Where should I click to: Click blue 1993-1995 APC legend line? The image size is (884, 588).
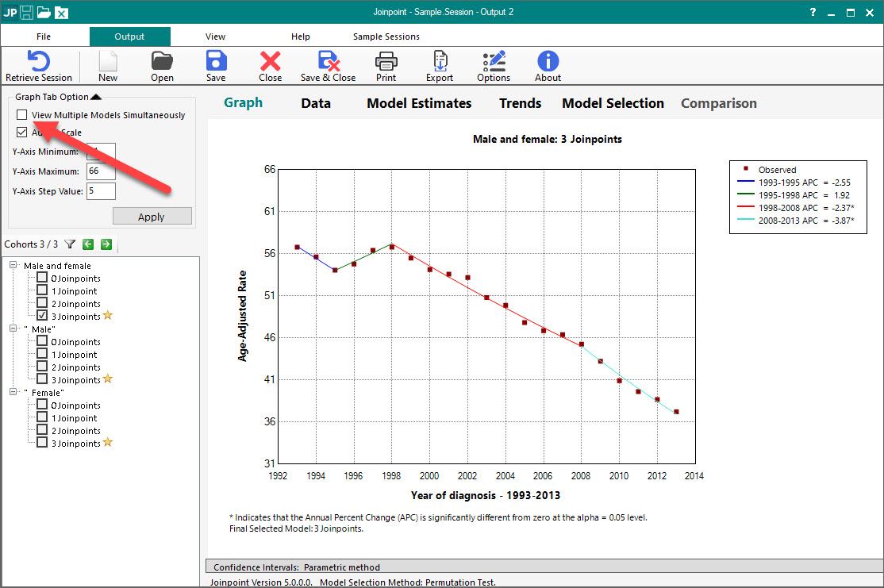click(746, 182)
